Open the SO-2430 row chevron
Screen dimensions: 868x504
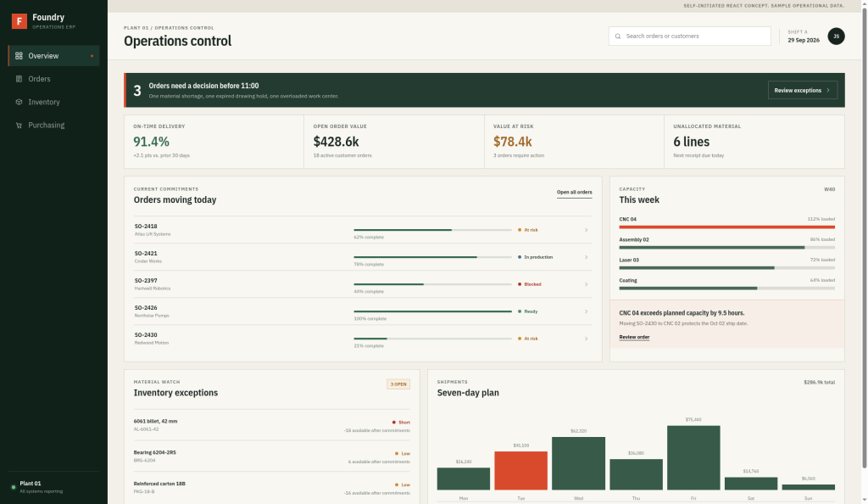[587, 339]
